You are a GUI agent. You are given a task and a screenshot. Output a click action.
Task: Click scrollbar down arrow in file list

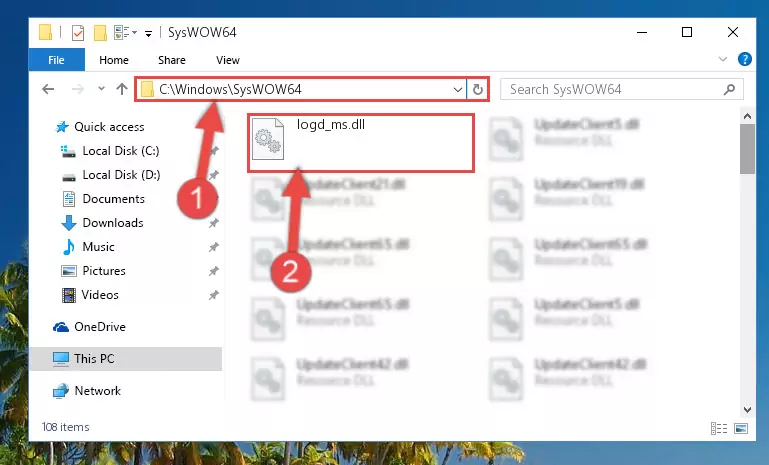pos(747,410)
